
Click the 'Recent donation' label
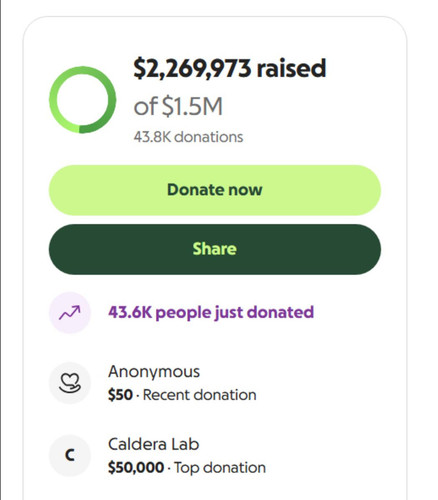click(x=199, y=395)
